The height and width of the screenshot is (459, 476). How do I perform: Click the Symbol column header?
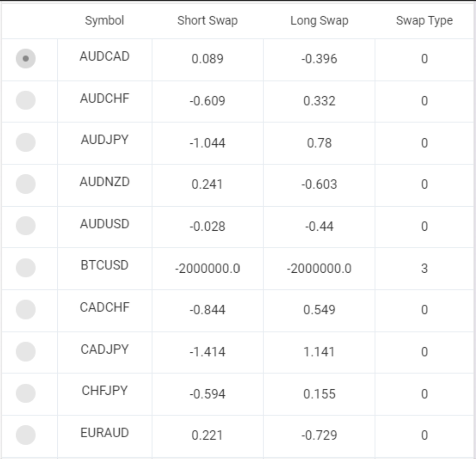[104, 21]
